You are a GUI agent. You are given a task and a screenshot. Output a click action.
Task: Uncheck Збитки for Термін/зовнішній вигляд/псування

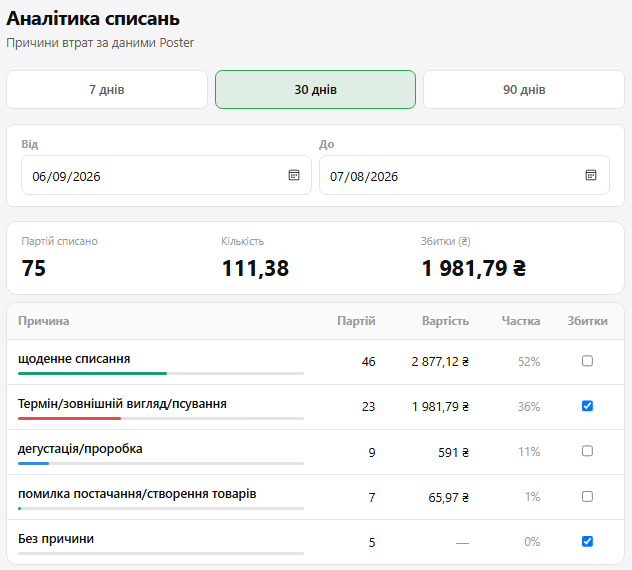tap(587, 406)
